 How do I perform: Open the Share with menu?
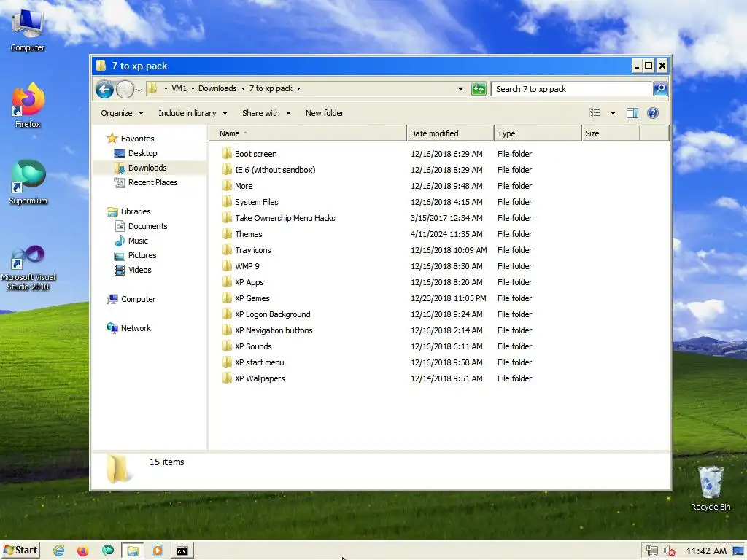coord(266,113)
